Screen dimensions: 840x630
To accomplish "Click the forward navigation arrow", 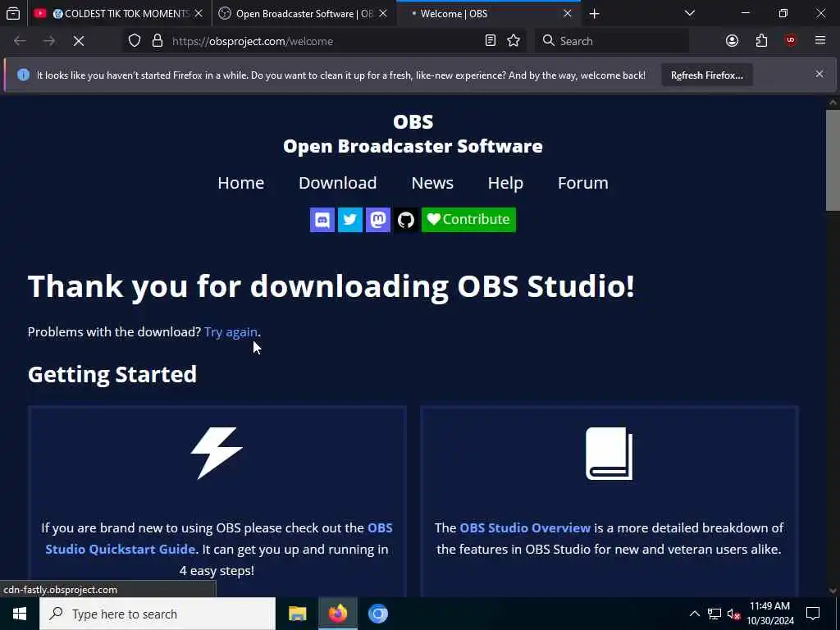I will tap(48, 41).
